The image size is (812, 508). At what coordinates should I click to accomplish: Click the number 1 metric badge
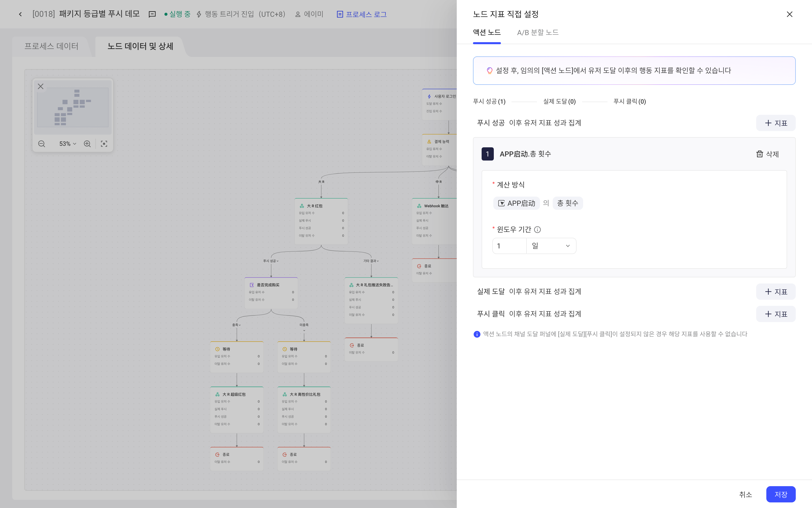click(487, 154)
